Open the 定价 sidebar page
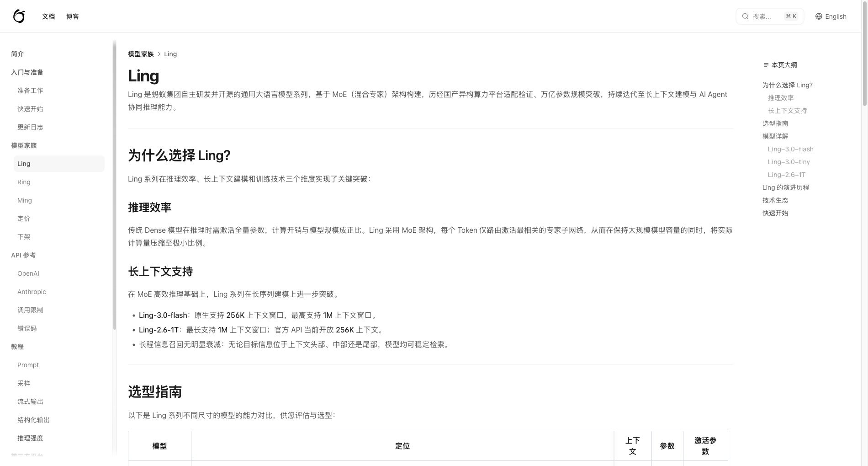The height and width of the screenshot is (466, 868). (24, 219)
